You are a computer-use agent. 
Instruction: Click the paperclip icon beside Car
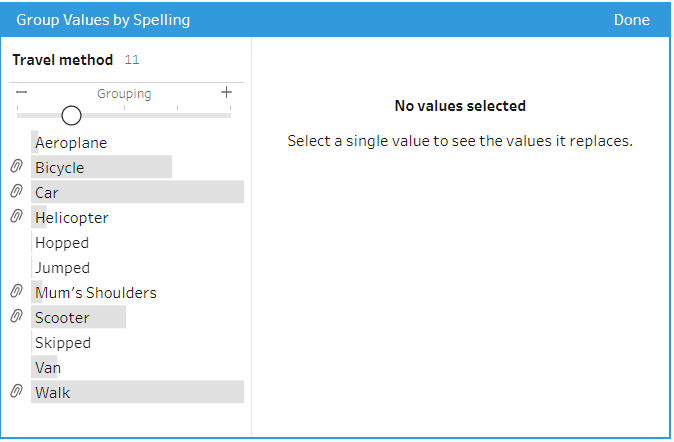(16, 192)
